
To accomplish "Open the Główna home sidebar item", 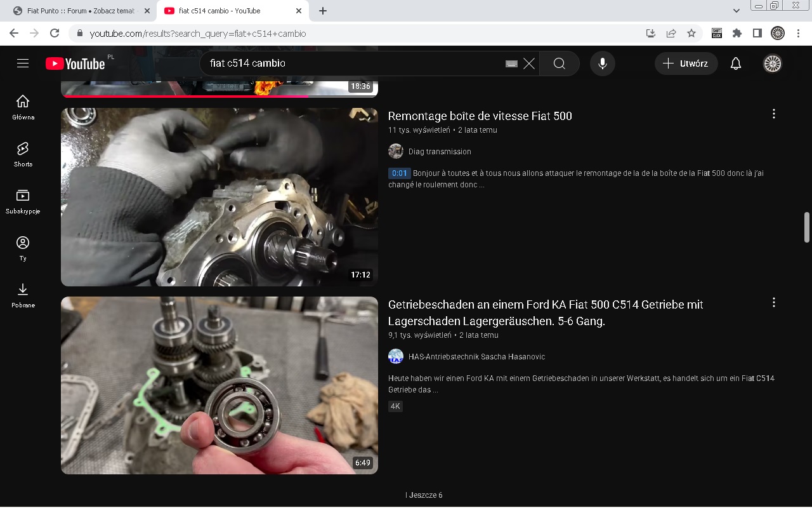I will tap(23, 107).
